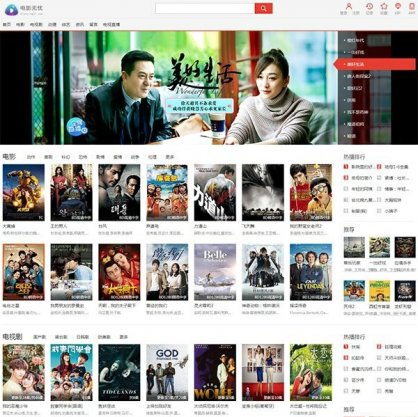
Task: Open the GOD Friended Me series poster
Action: coord(167,372)
